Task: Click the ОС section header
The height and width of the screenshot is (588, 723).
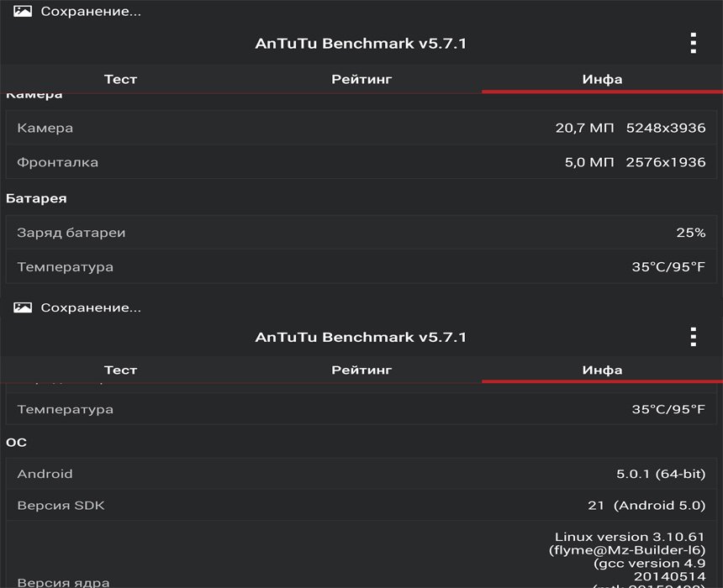Action: [17, 442]
